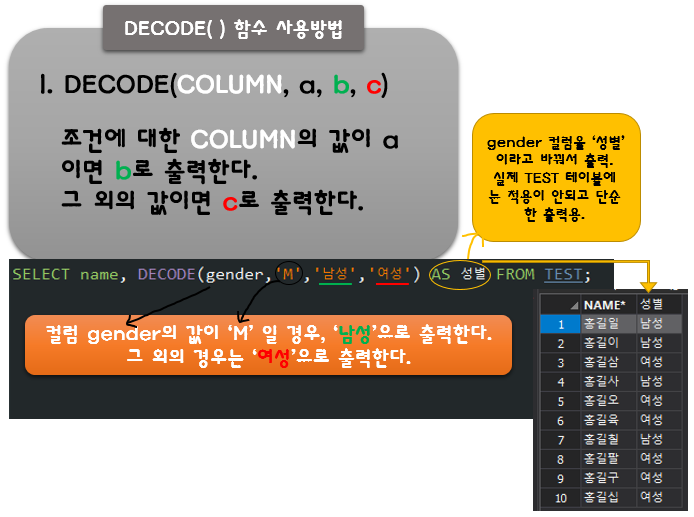Image resolution: width=694 pixels, height=517 pixels.
Task: Click the name cell 홍길삼
Action: 608,363
